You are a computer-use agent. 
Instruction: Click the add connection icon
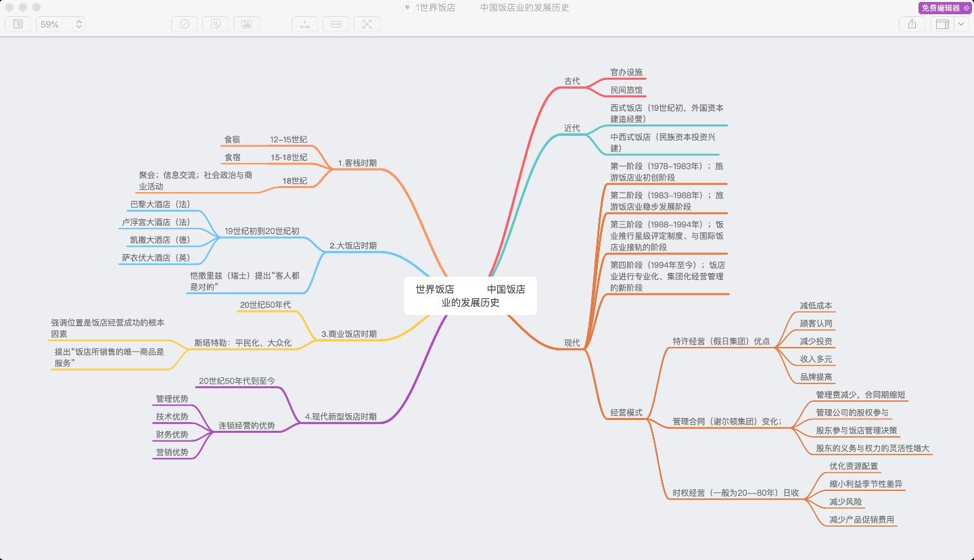point(304,24)
